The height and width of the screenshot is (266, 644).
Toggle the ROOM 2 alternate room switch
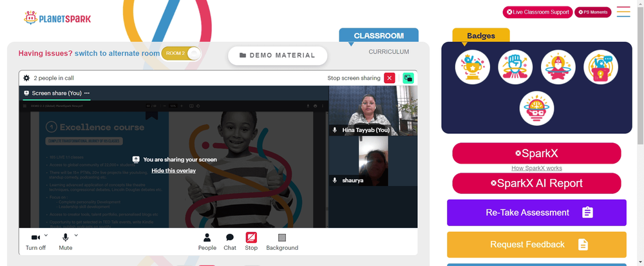click(181, 53)
